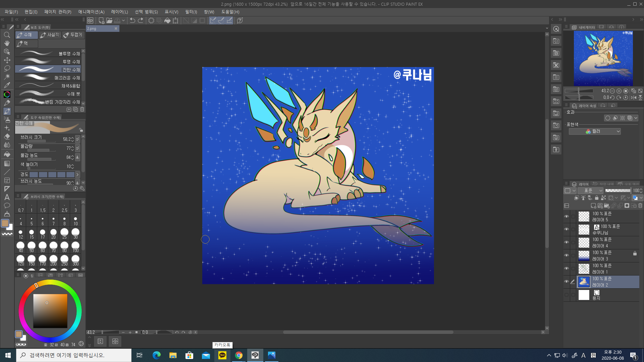Select the Airbrush tool
The width and height of the screenshot is (644, 362).
click(7, 120)
